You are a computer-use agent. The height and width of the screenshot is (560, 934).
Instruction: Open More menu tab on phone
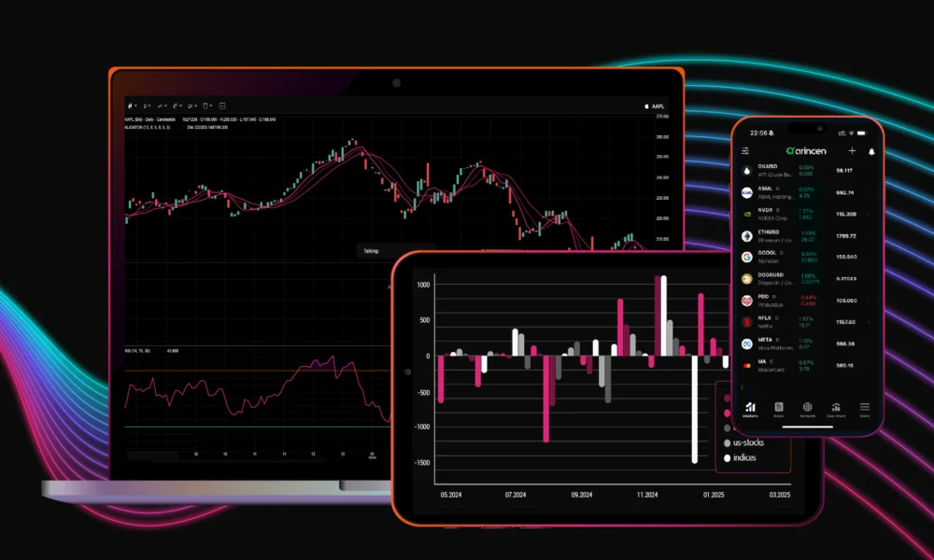coord(864,410)
